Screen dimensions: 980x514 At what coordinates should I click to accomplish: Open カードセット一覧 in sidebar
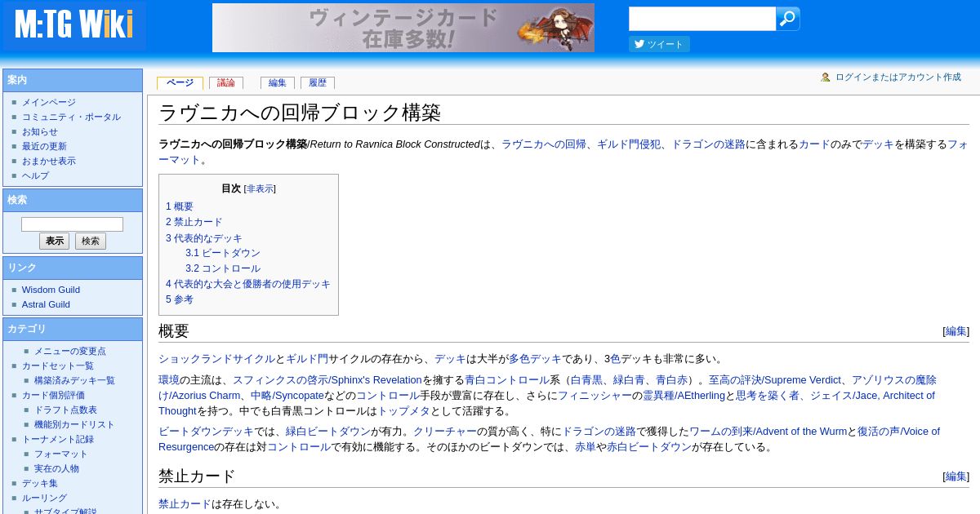58,366
